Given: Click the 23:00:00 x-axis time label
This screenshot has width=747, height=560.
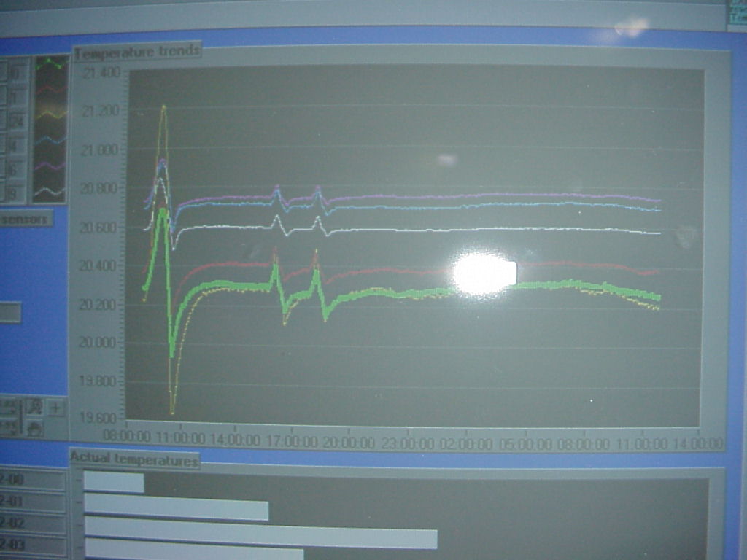Looking at the screenshot, I should pyautogui.click(x=408, y=443).
